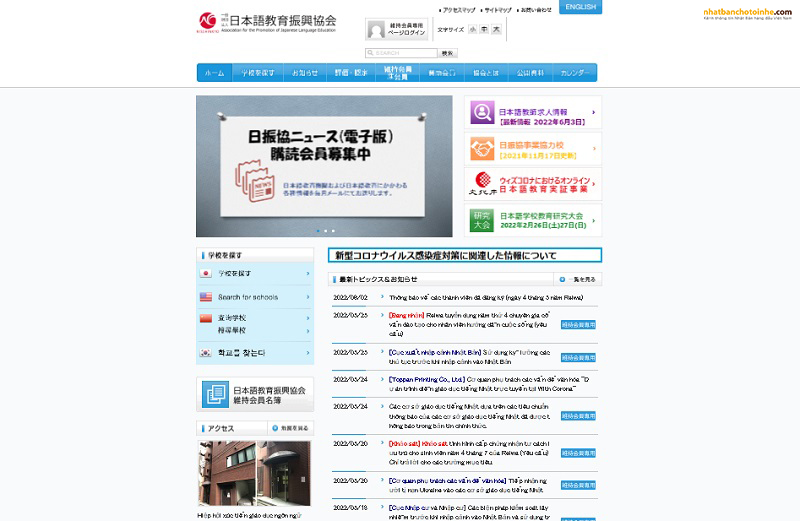800x521 pixels.
Task: Open the お問い合わせ link
Action: tap(536, 10)
